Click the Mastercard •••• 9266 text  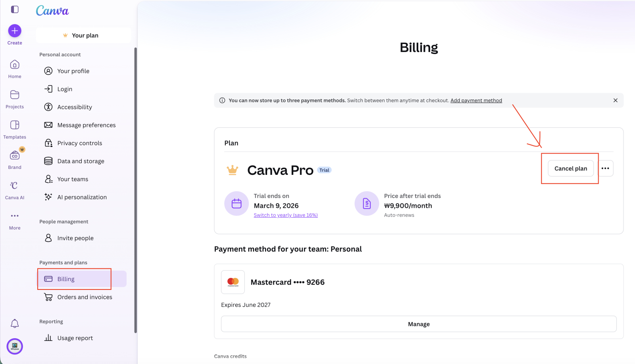pyautogui.click(x=288, y=282)
